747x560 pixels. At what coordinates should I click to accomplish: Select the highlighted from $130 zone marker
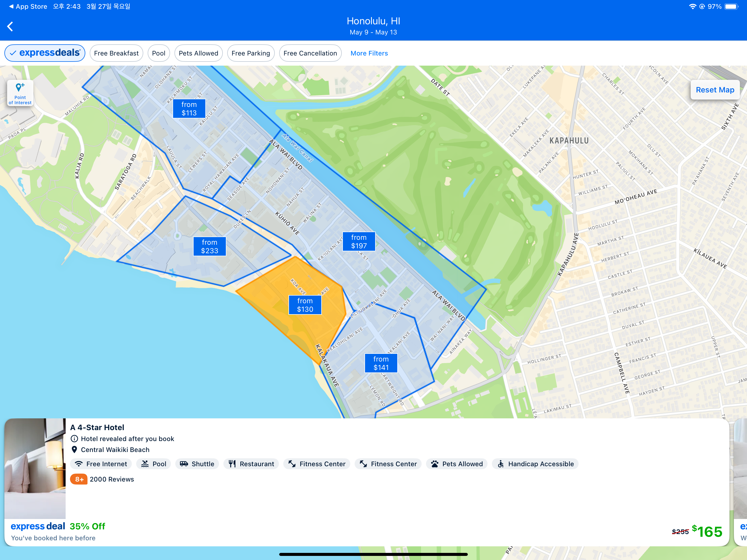pos(305,305)
